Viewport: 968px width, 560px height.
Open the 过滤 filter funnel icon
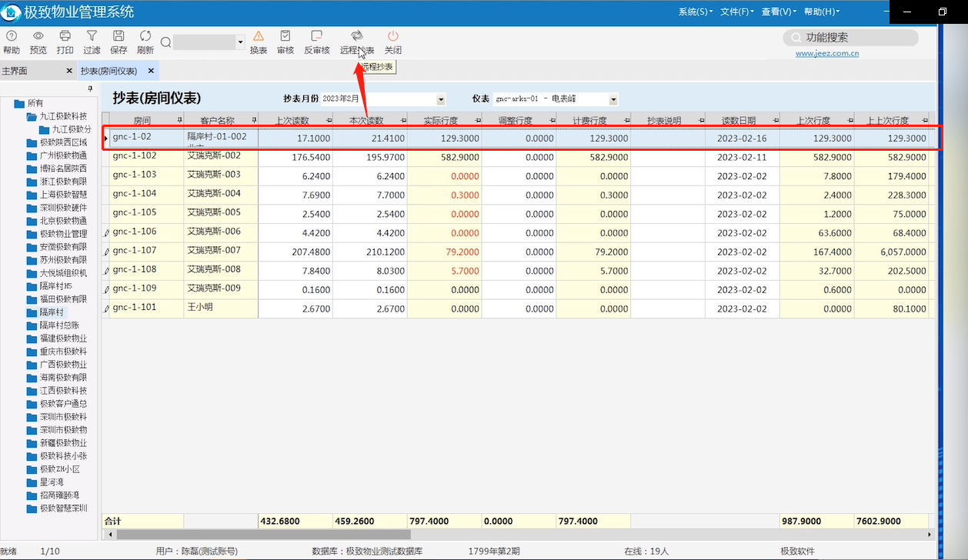tap(92, 36)
